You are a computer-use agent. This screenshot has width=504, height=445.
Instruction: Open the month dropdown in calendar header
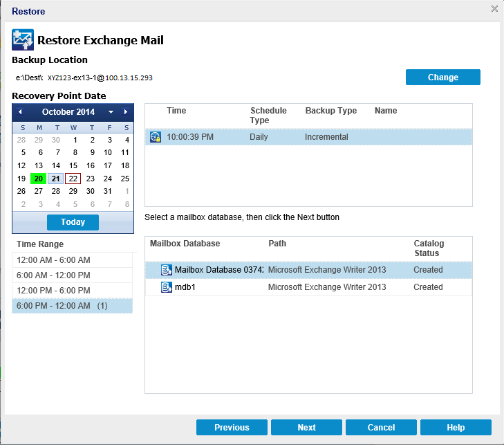pos(111,112)
